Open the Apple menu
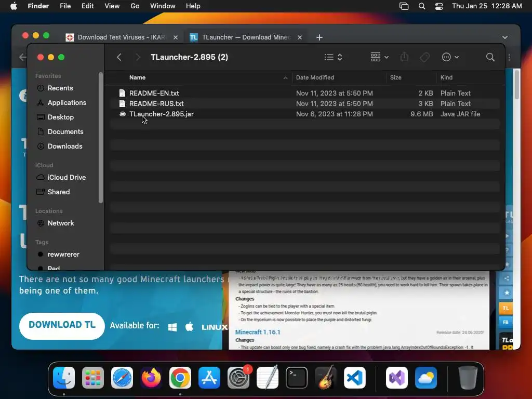This screenshot has height=399, width=532. (x=14, y=6)
